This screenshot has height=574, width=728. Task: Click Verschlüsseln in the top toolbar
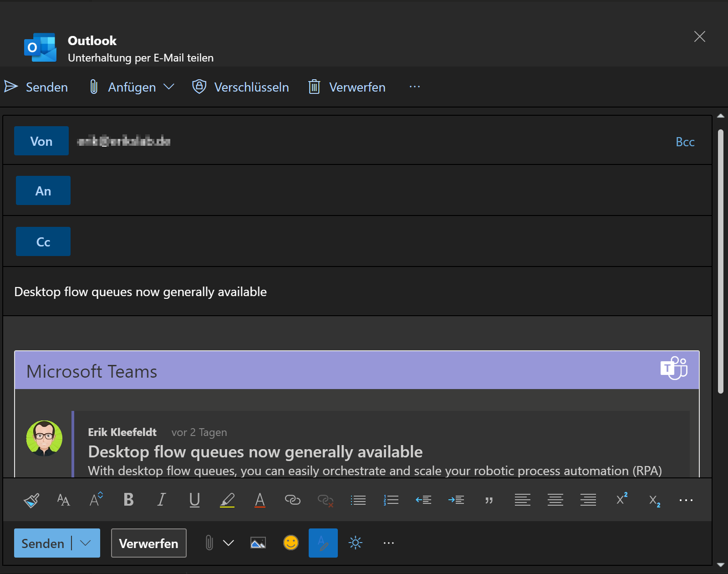(240, 87)
